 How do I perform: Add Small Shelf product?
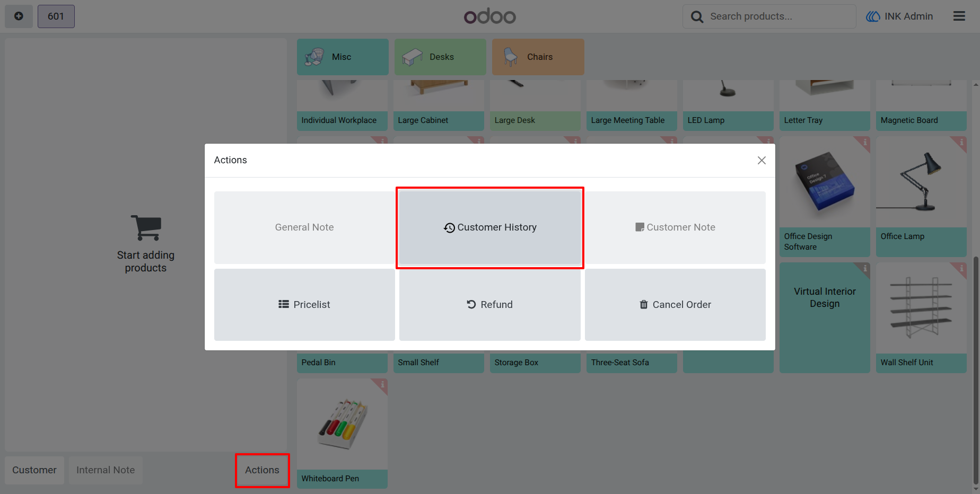439,363
